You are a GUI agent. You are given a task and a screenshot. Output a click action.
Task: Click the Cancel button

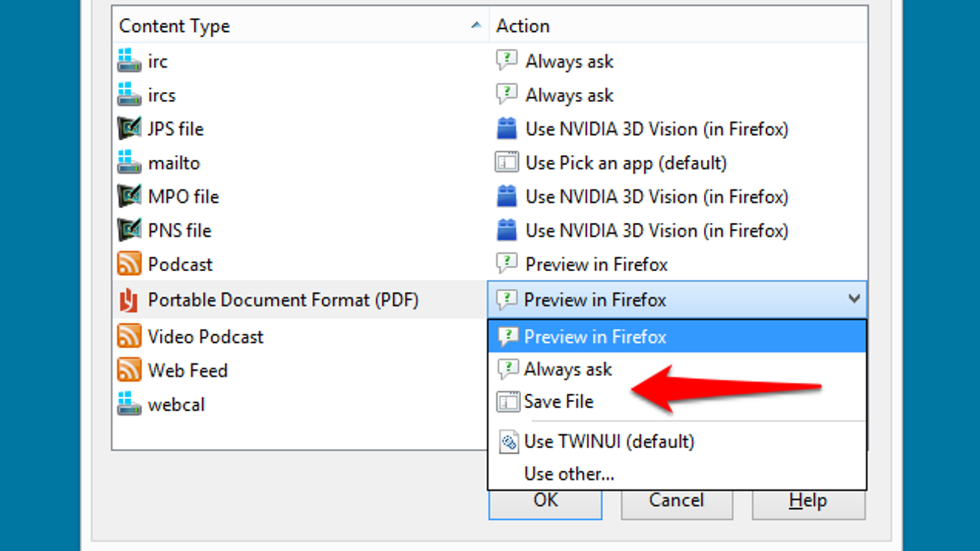coord(677,504)
